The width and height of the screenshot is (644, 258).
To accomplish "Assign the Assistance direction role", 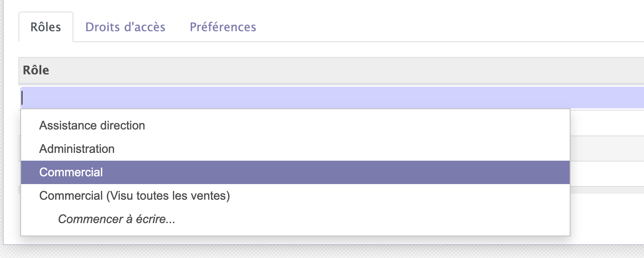I will click(92, 125).
